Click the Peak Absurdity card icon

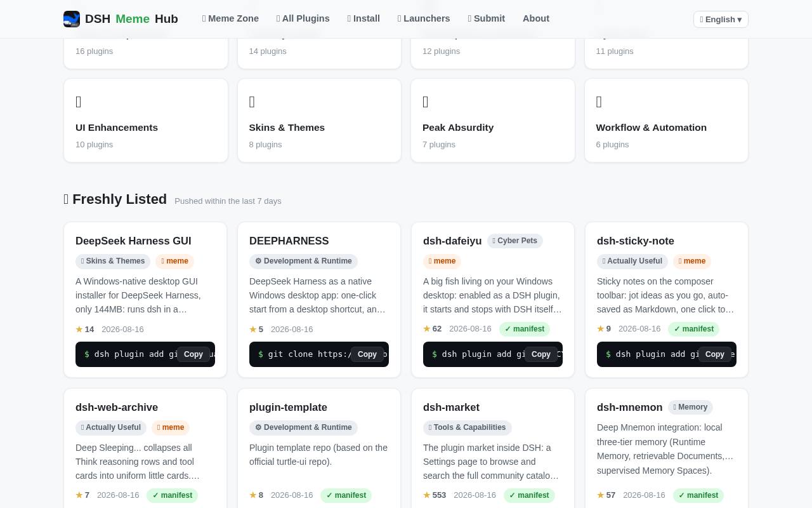pos(426,102)
